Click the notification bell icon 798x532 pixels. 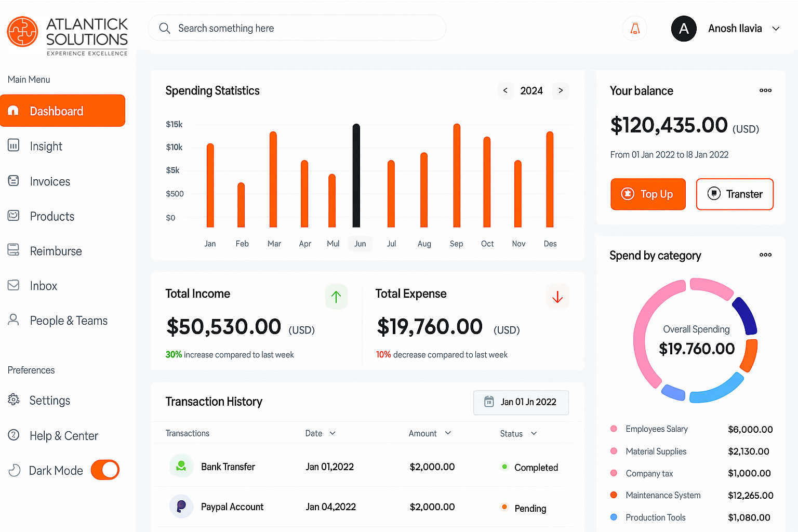pyautogui.click(x=634, y=29)
